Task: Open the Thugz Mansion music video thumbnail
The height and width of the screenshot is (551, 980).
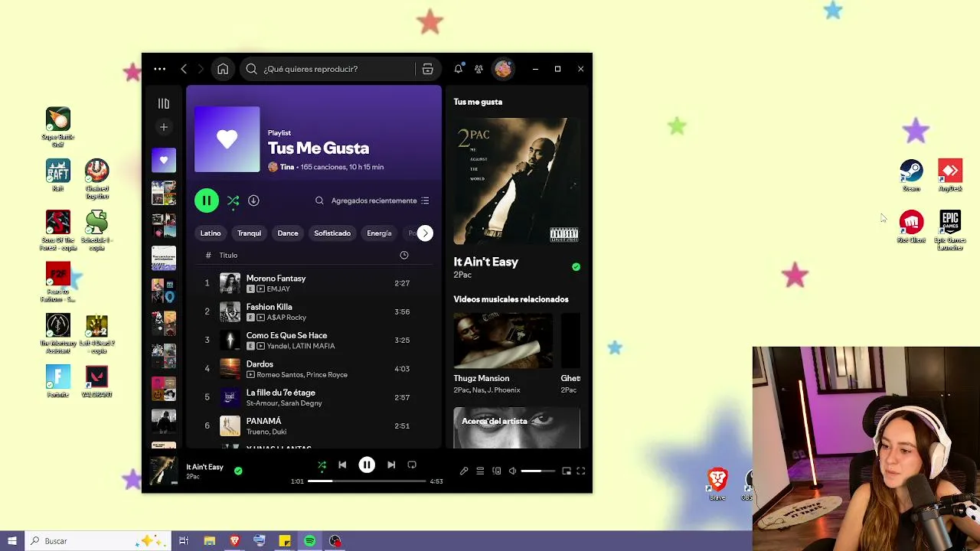Action: coord(503,341)
